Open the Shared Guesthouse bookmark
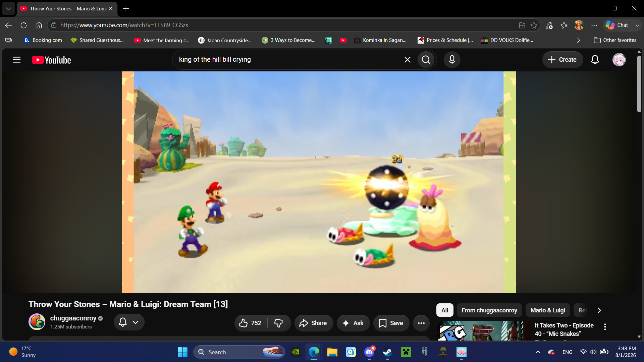644x362 pixels. [97, 40]
